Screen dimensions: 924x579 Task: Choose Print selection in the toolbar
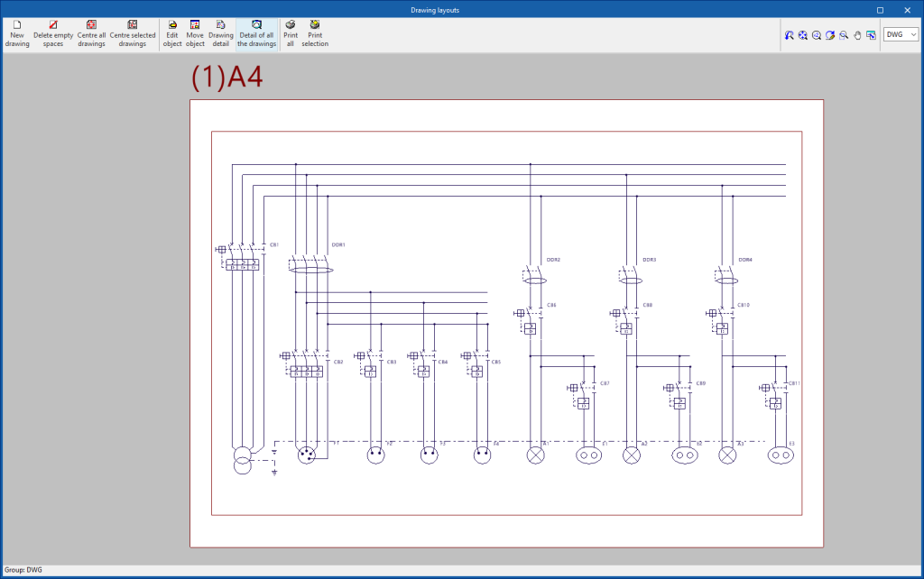(x=315, y=32)
